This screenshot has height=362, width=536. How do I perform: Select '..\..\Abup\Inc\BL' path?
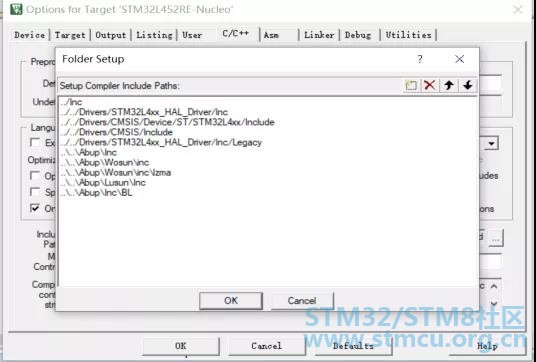coord(96,192)
